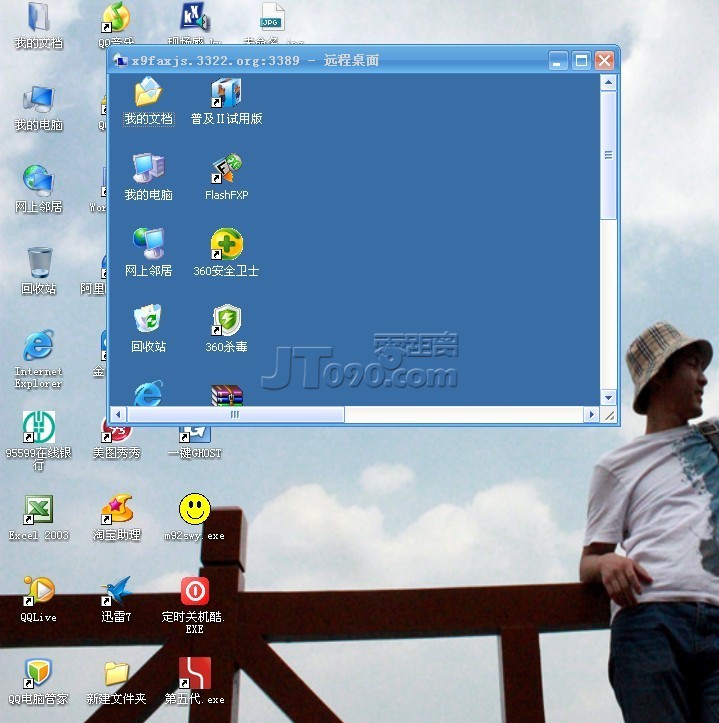Minimize the 远程桌面 window
Image resolution: width=719 pixels, height=723 pixels.
tap(558, 60)
